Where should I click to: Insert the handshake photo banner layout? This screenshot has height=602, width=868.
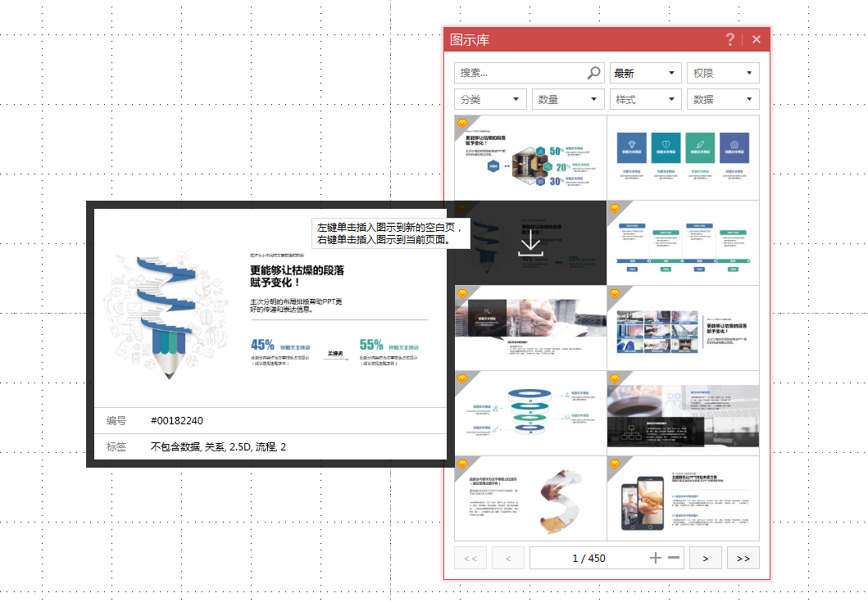[530, 328]
